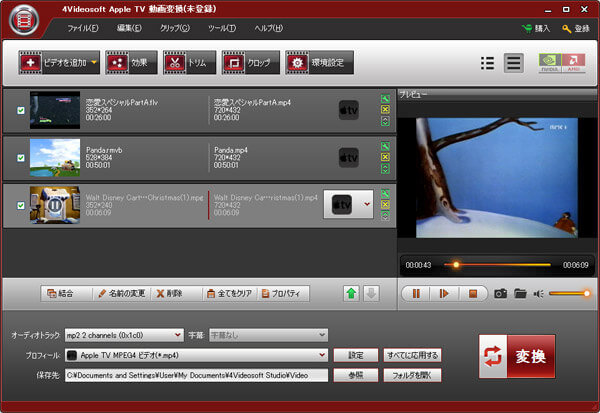600x413 pixels.
Task: Open the snapshot folder icon
Action: [x=520, y=294]
